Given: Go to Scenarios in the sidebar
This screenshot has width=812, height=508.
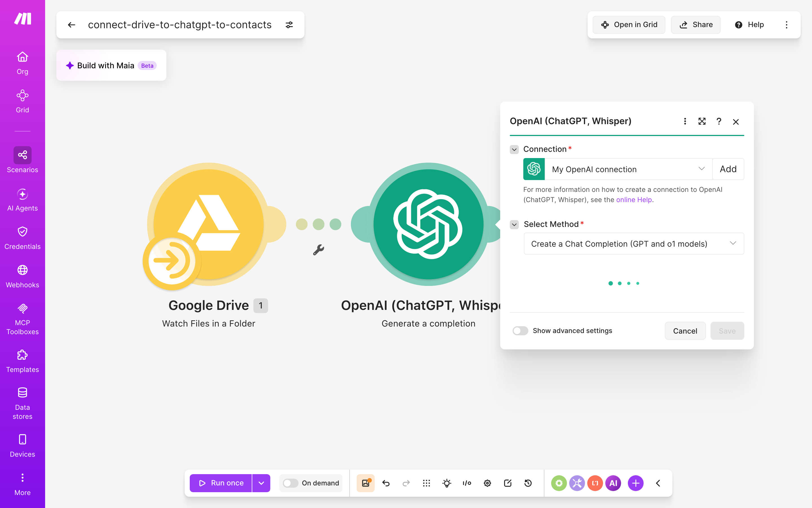Looking at the screenshot, I should 23,160.
